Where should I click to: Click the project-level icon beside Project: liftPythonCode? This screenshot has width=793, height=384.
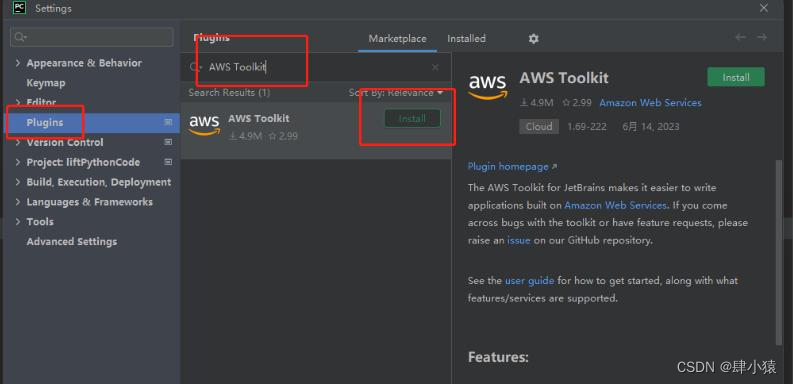pyautogui.click(x=168, y=162)
